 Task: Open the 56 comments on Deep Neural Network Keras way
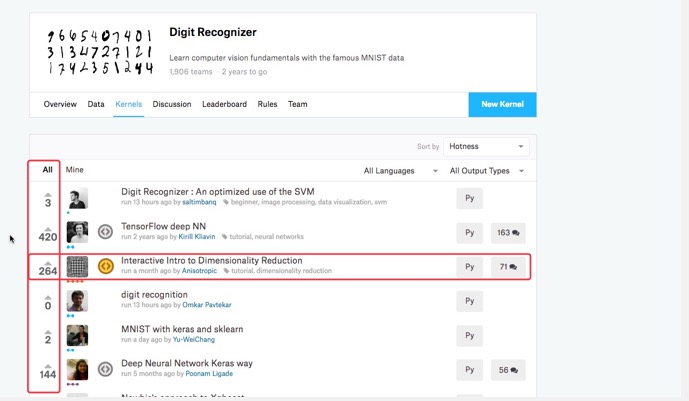(x=508, y=370)
